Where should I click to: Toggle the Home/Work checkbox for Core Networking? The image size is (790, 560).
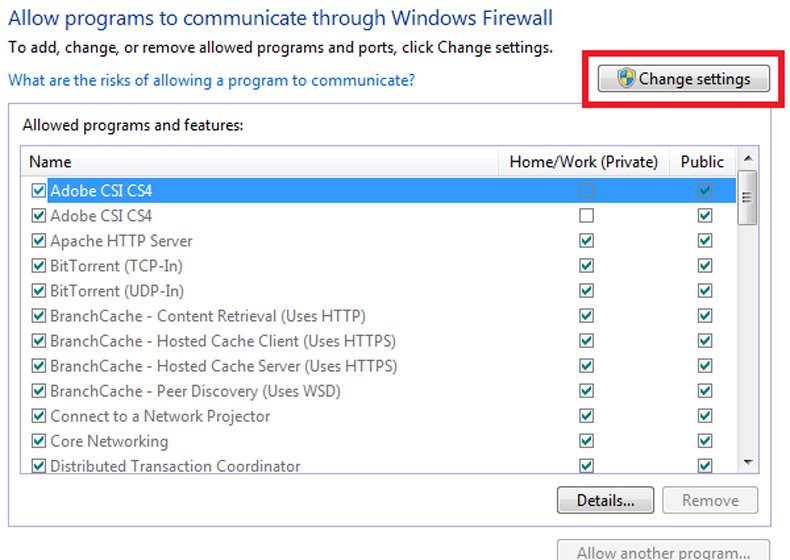tap(586, 441)
